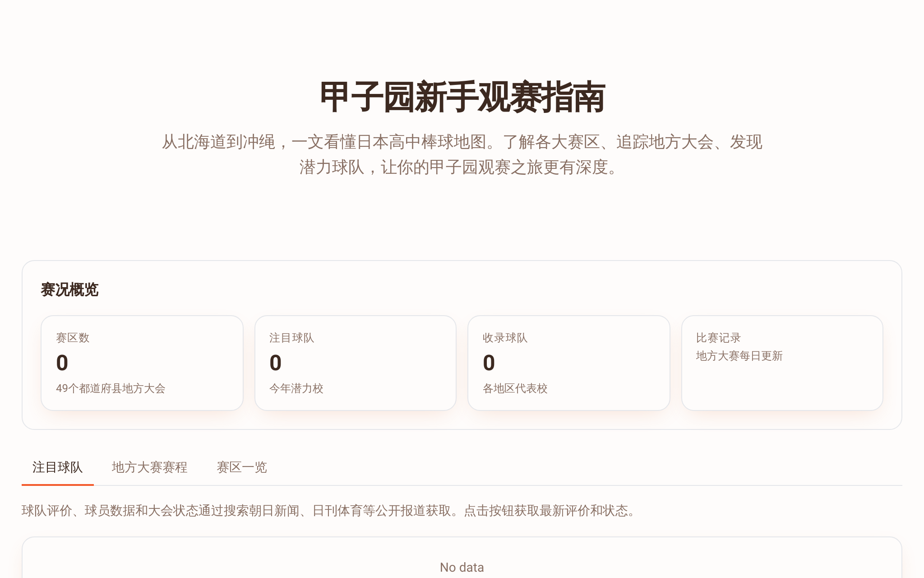Click the zero count in 收录球队 card

click(x=489, y=363)
